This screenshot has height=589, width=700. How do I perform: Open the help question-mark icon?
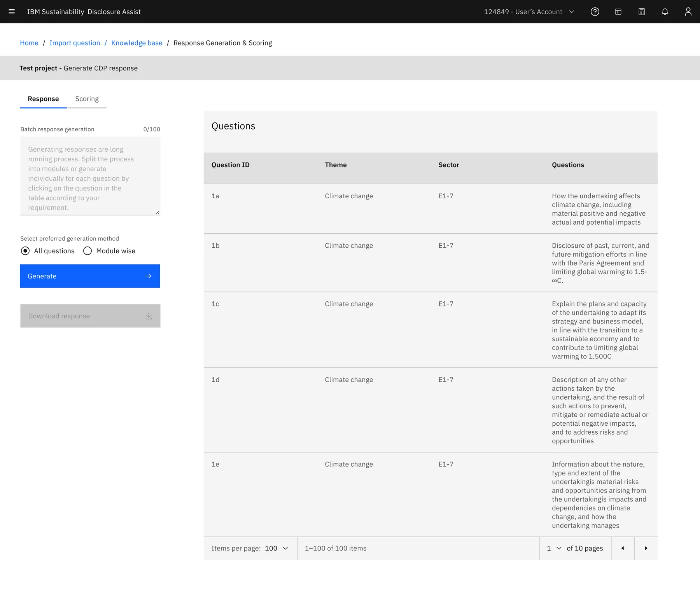(x=595, y=12)
